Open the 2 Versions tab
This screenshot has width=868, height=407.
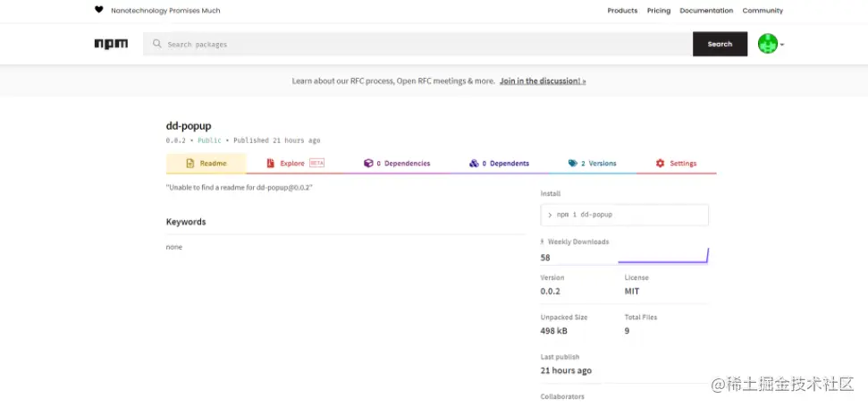coord(592,164)
